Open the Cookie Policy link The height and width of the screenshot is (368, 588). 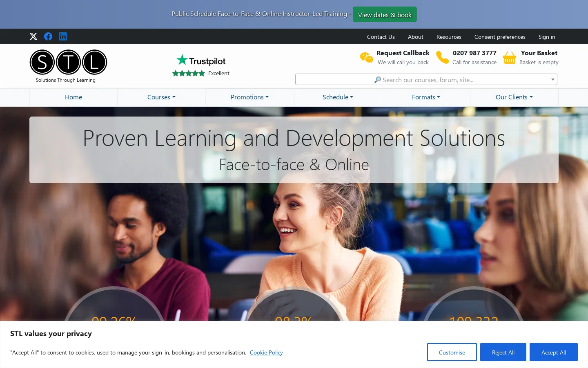pos(266,352)
